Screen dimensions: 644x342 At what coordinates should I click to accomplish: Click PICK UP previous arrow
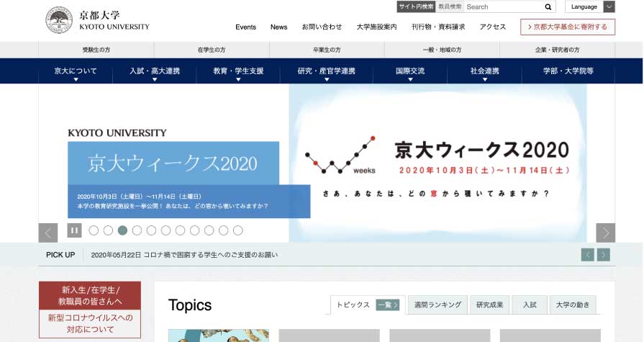pos(588,255)
